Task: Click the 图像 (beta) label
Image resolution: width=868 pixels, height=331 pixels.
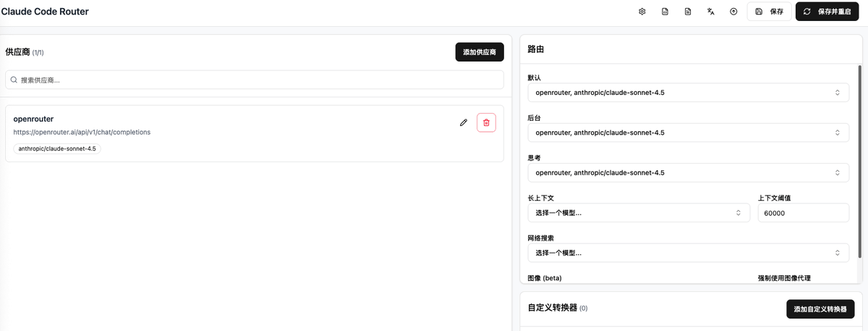Action: 545,278
